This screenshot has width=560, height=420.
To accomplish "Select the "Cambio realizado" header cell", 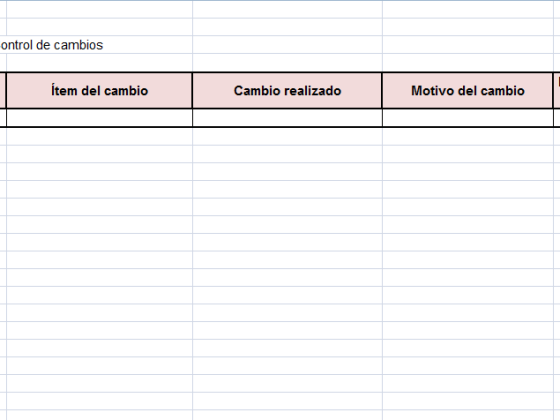I will (287, 91).
